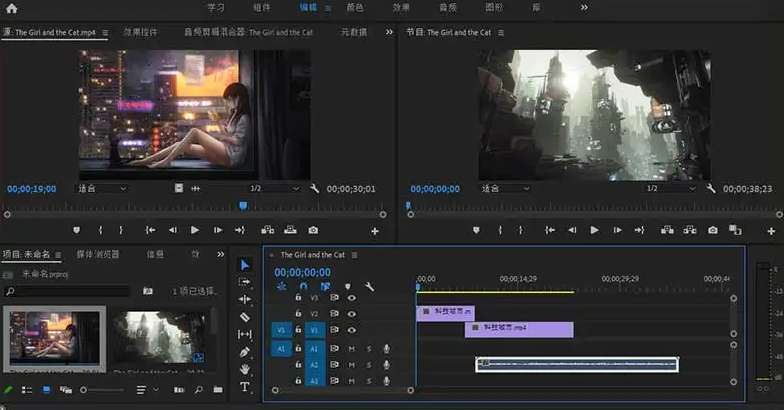
Task: Solo audio track A2
Action: click(369, 365)
